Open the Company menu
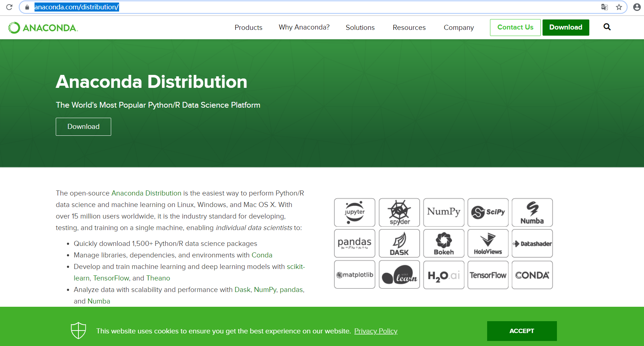This screenshot has height=346, width=644. click(459, 27)
